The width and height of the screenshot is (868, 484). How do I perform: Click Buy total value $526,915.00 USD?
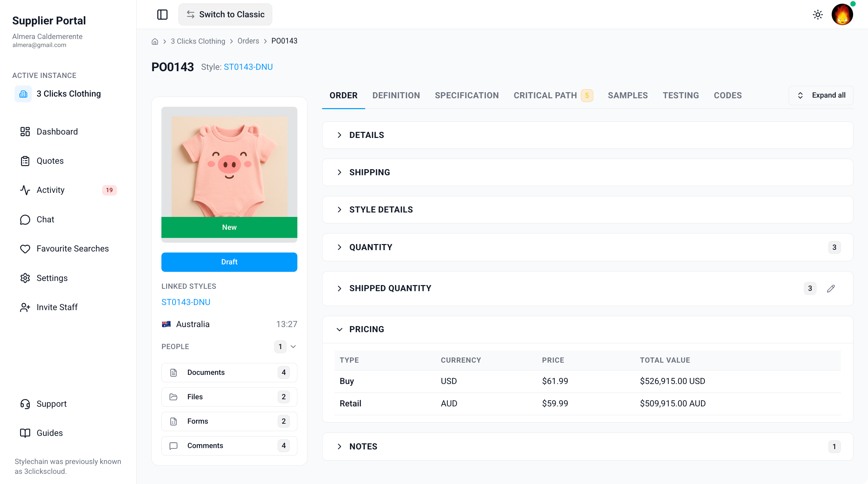click(x=672, y=381)
